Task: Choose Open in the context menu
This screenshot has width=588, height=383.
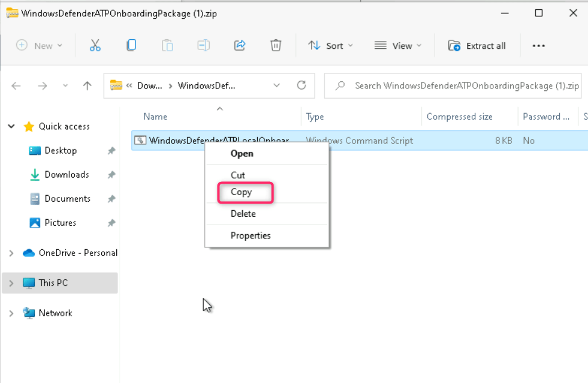Action: [x=242, y=154]
